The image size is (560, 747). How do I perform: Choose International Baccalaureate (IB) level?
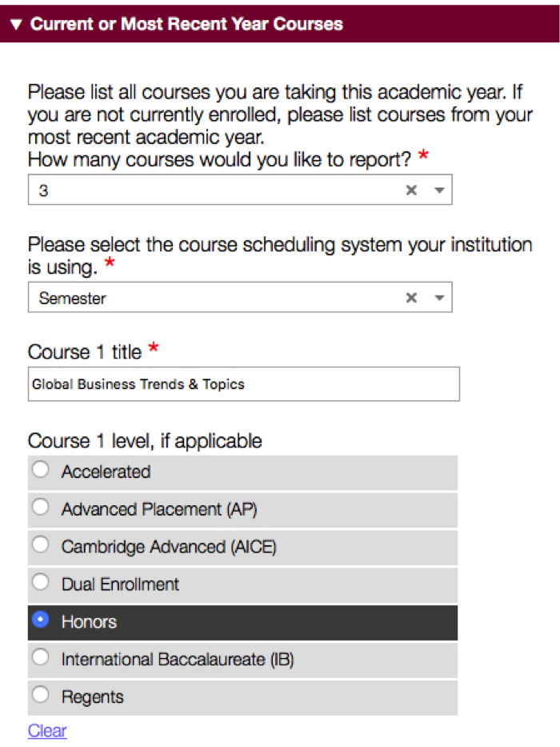point(40,658)
